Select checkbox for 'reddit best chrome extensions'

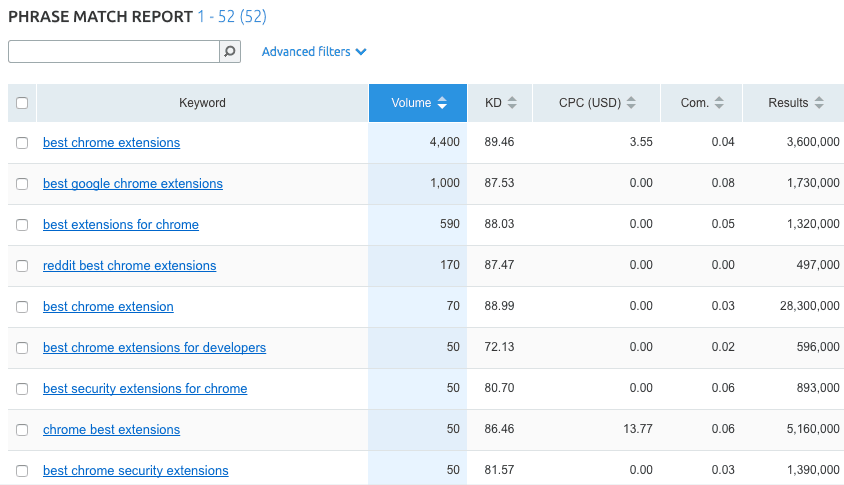pyautogui.click(x=22, y=266)
